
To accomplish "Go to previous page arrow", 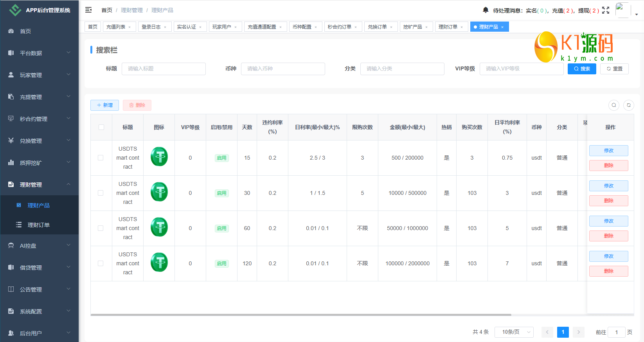I will pyautogui.click(x=547, y=332).
